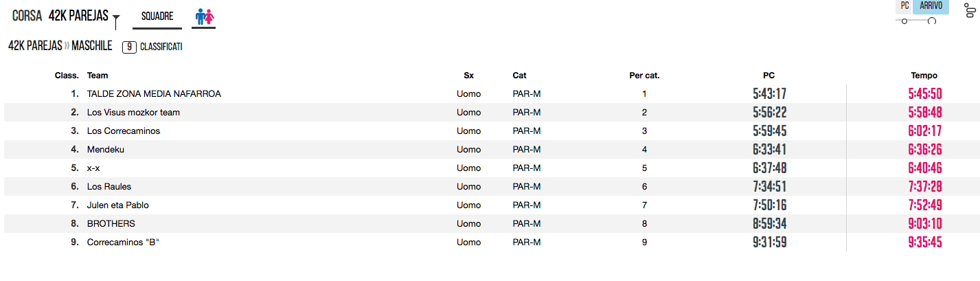This screenshot has width=980, height=281.
Task: Click the 9 classificati count badge
Action: pyautogui.click(x=129, y=47)
